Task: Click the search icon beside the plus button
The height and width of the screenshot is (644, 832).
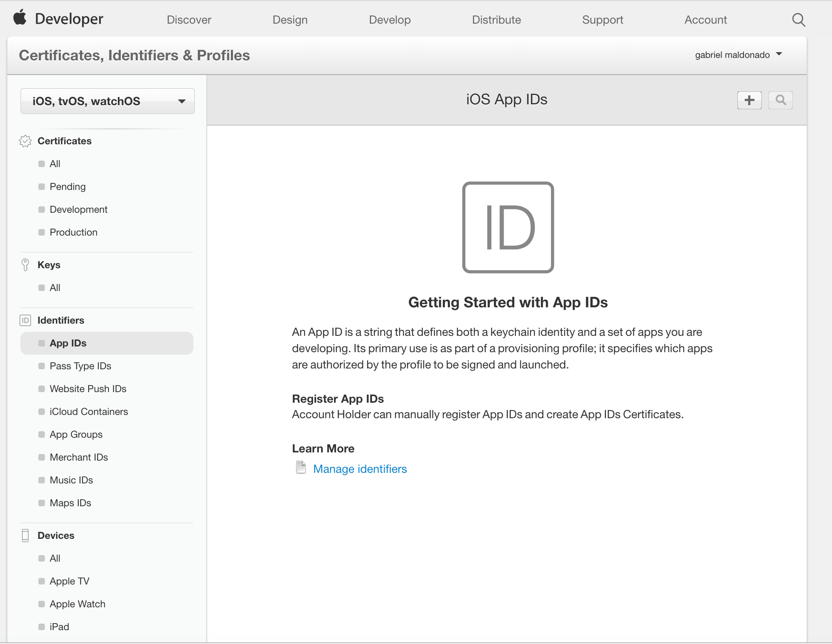Action: 780,100
